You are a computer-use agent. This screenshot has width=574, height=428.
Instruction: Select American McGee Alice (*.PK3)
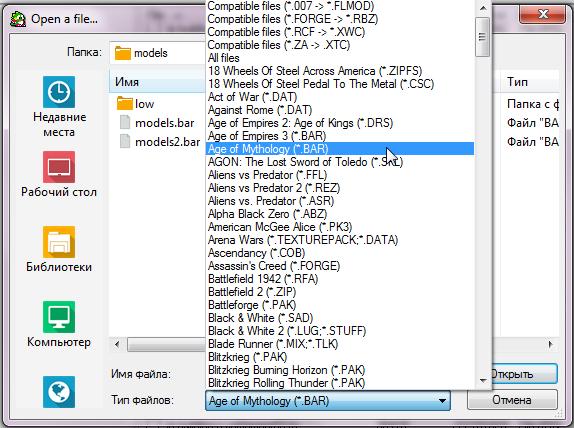tap(340, 227)
